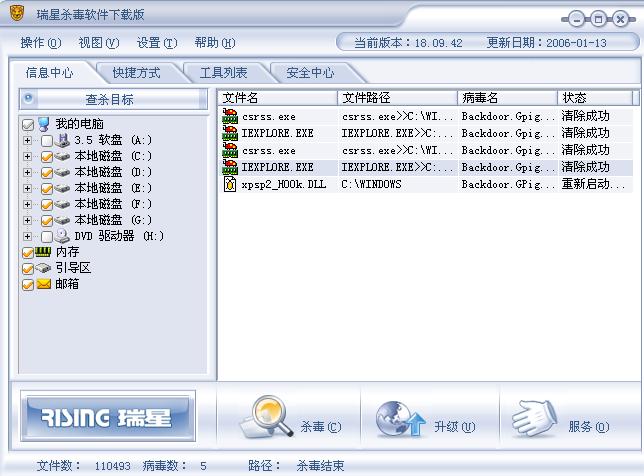The image size is (644, 476).
Task: Uncheck the boot sector (引导区) checkbox
Action: coord(28,269)
